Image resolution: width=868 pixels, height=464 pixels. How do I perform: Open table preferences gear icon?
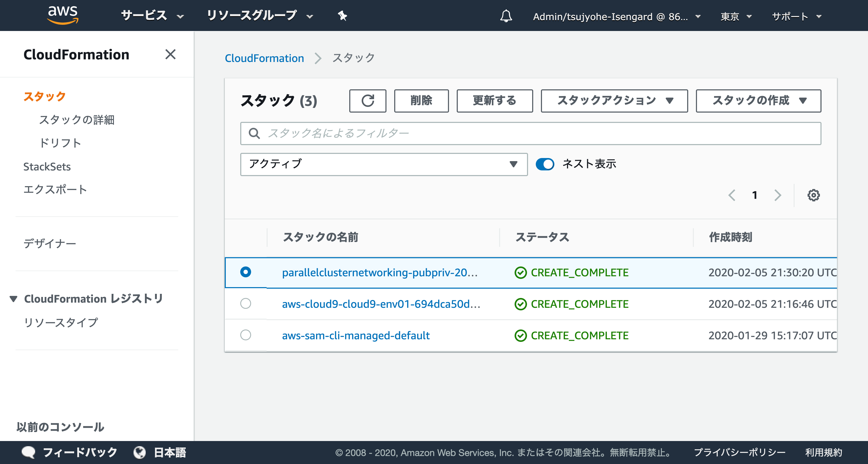pos(813,195)
